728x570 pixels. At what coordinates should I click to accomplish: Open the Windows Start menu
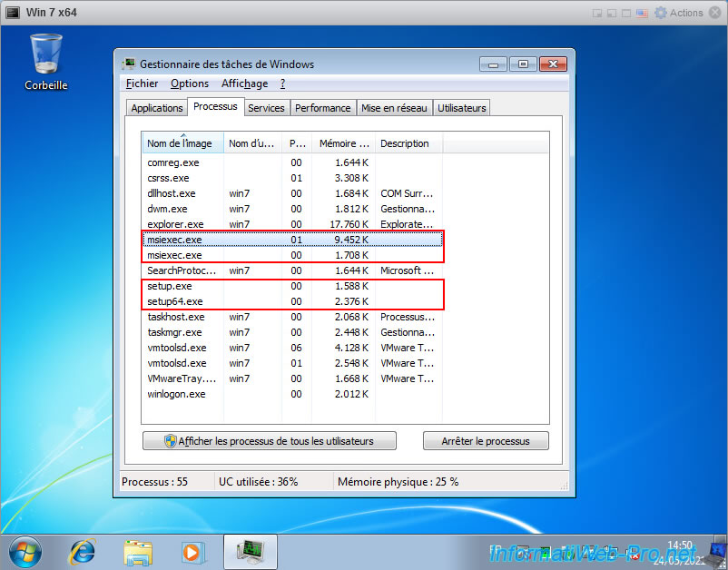click(25, 550)
